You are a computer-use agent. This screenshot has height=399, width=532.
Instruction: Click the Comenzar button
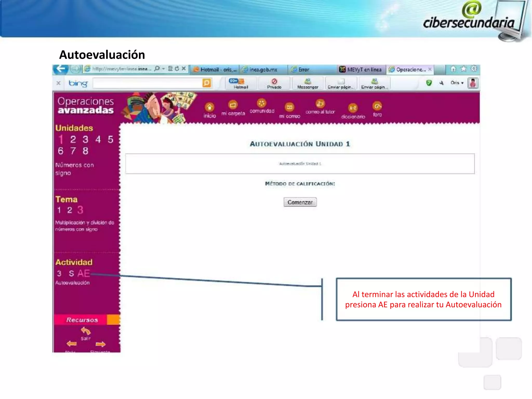pyautogui.click(x=300, y=202)
